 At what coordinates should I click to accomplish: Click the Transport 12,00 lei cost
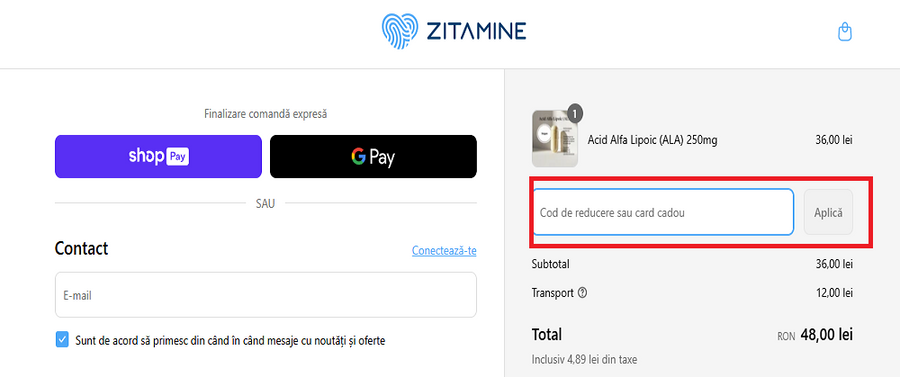click(x=834, y=293)
